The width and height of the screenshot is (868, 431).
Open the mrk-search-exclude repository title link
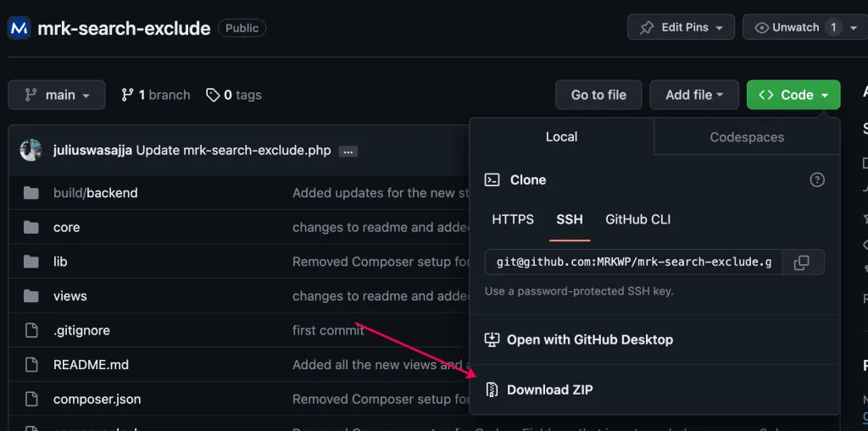pyautogui.click(x=124, y=28)
